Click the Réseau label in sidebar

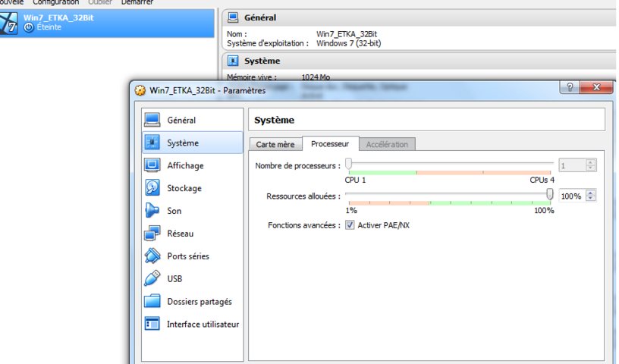(181, 234)
